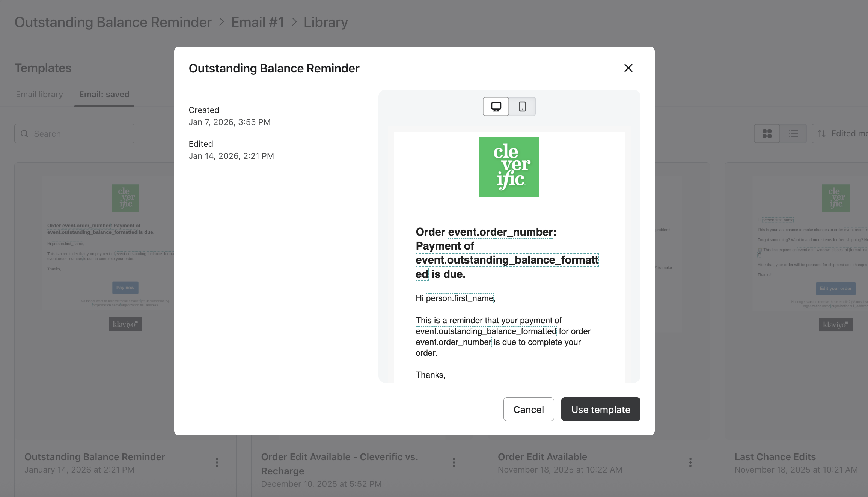The width and height of the screenshot is (868, 497).
Task: Navigate to Outstanding Balance Reminder breadcrumb
Action: point(113,22)
